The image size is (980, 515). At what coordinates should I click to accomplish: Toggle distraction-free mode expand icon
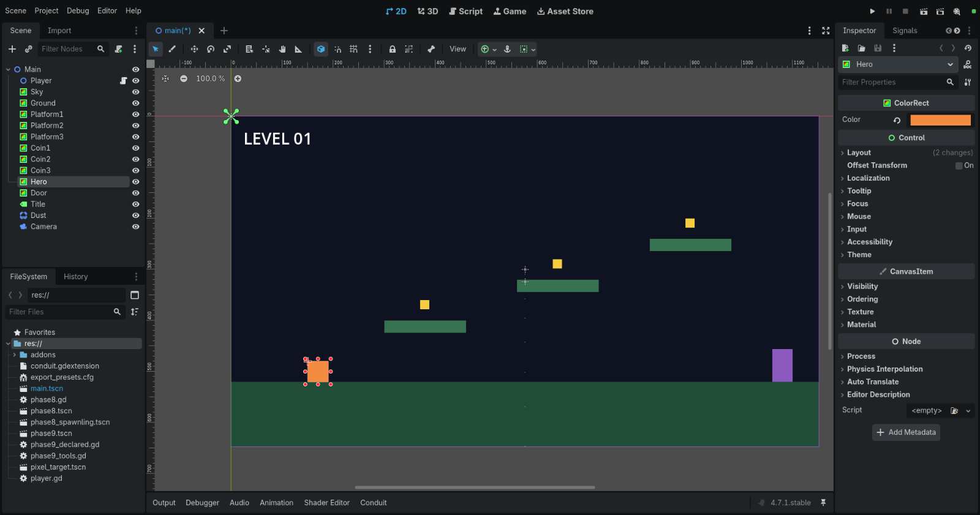[x=826, y=31]
